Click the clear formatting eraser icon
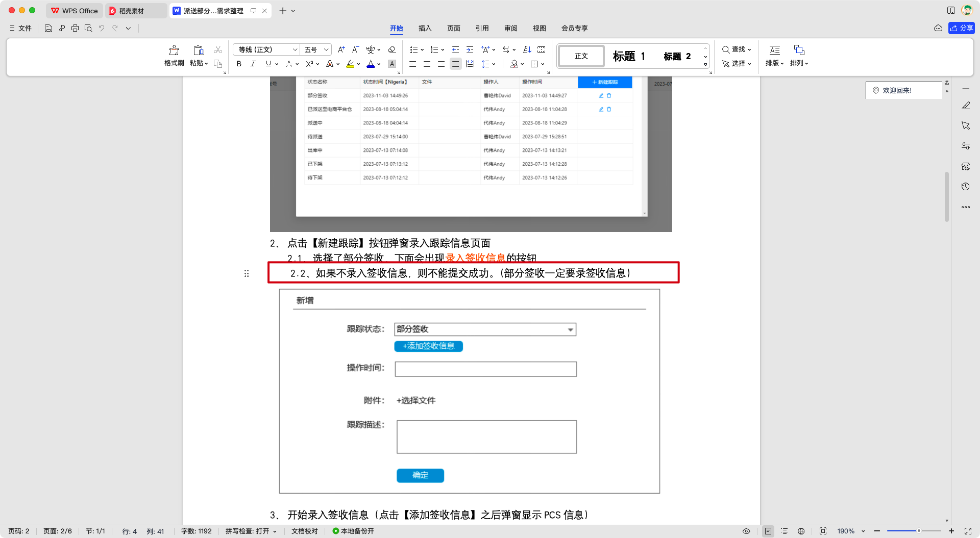This screenshot has height=538, width=980. (x=392, y=49)
